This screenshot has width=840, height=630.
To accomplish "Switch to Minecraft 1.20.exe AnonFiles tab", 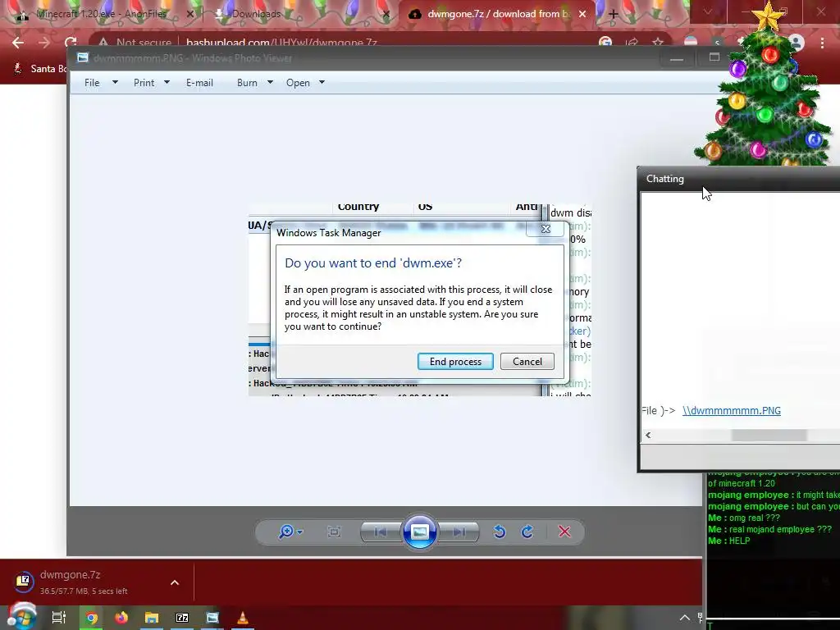I will pos(102,14).
